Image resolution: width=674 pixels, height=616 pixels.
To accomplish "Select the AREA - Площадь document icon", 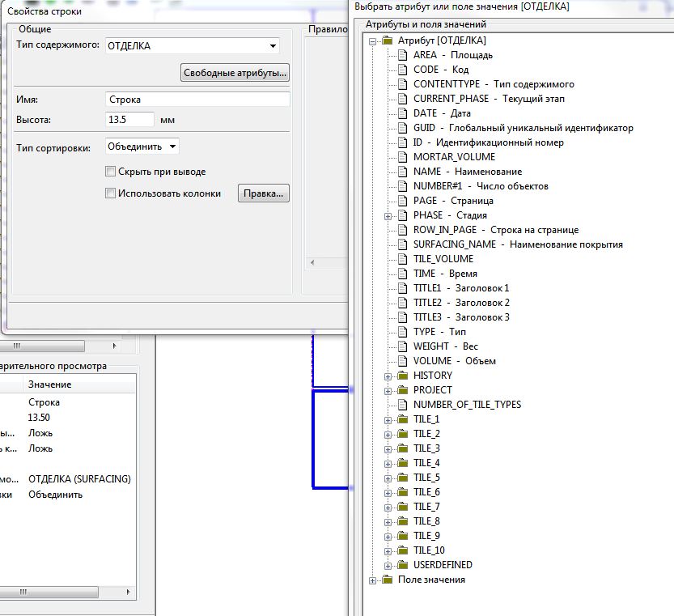I will (402, 55).
